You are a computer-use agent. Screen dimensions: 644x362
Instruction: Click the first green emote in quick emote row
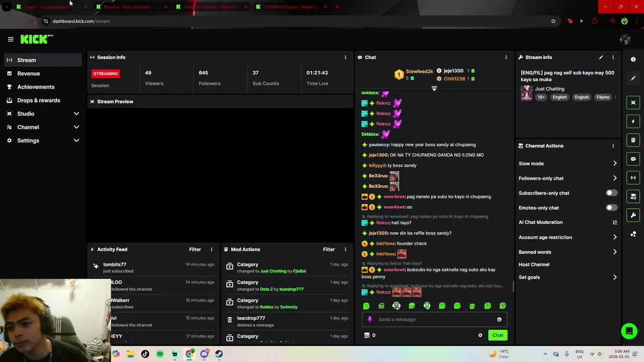coord(366,306)
